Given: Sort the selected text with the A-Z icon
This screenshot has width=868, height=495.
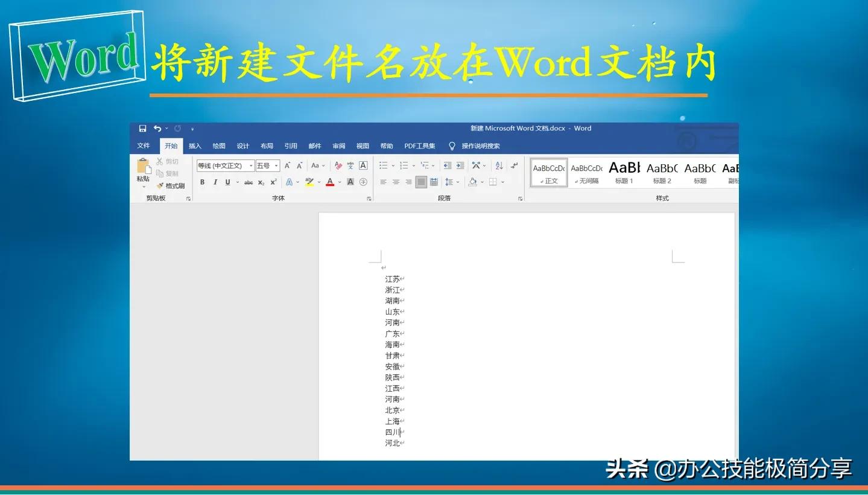Looking at the screenshot, I should point(499,165).
